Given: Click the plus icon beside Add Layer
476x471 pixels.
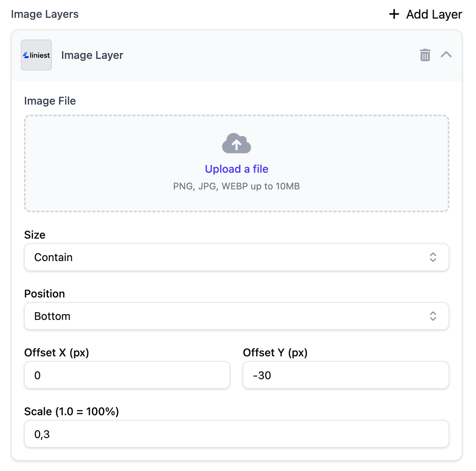Looking at the screenshot, I should (394, 14).
